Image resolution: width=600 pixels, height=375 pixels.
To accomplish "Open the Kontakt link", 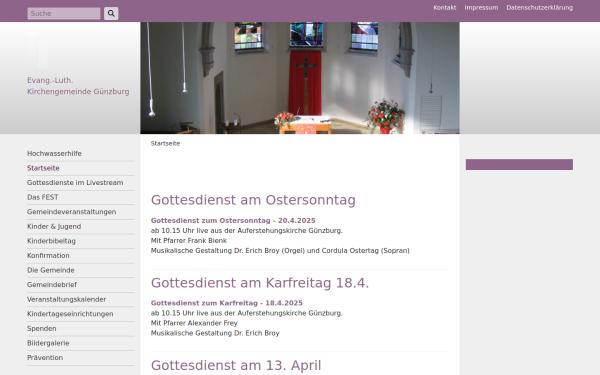I will pos(445,8).
